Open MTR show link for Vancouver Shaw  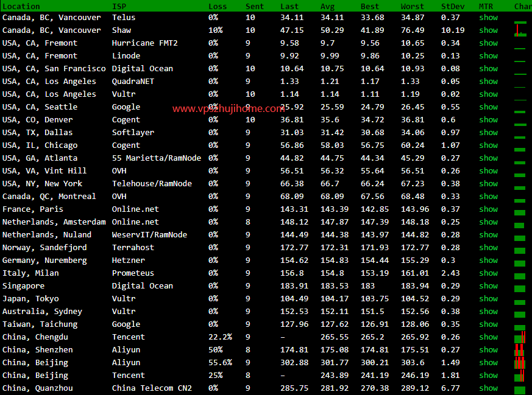[488, 30]
